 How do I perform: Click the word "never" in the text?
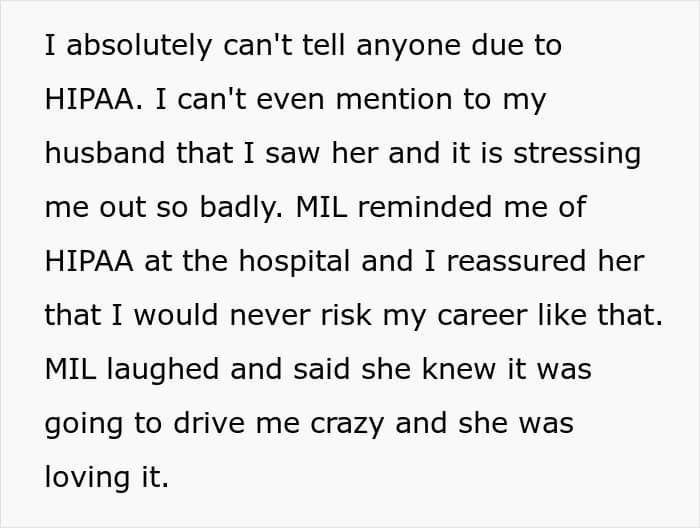(x=249, y=315)
